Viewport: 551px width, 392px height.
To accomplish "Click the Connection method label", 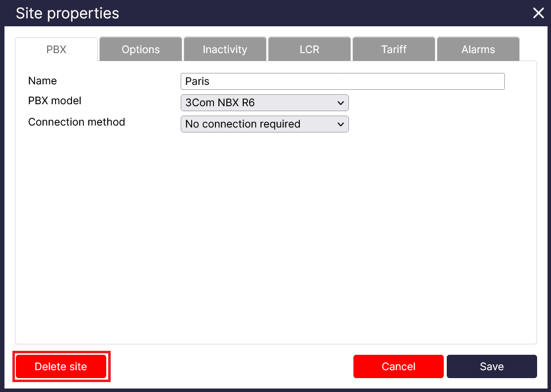I will 76,122.
